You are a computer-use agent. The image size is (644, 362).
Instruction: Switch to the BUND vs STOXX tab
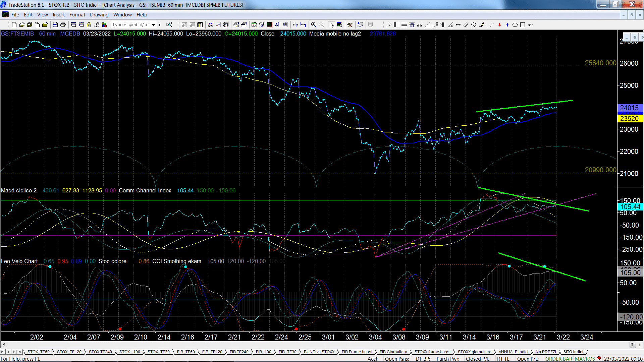pyautogui.click(x=319, y=352)
